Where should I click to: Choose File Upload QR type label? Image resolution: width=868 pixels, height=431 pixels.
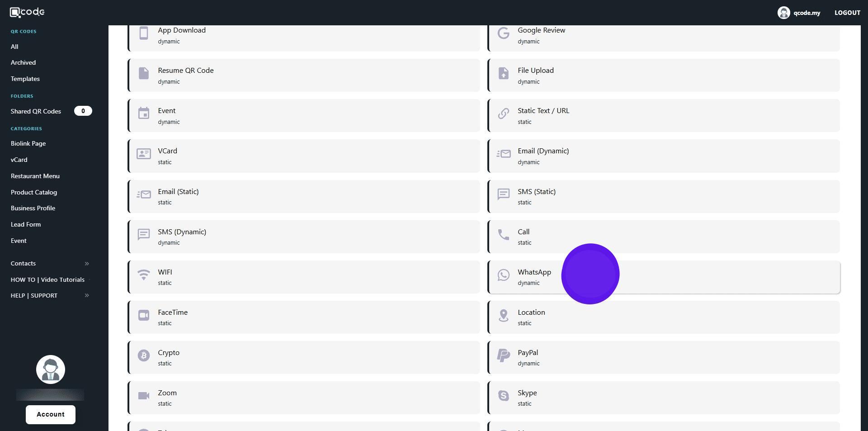click(536, 71)
